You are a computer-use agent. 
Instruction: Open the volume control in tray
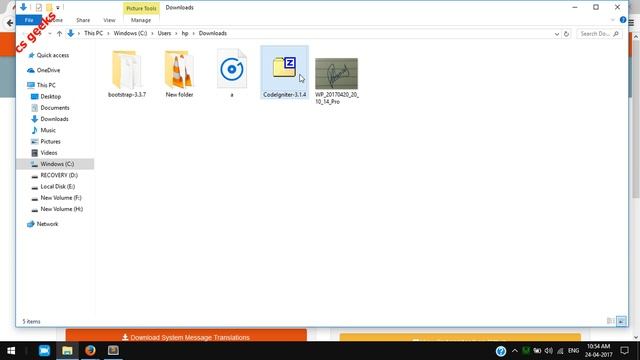click(x=549, y=351)
